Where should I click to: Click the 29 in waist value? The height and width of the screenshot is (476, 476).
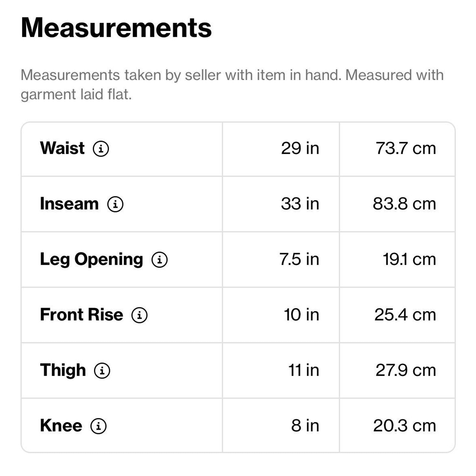click(x=300, y=148)
